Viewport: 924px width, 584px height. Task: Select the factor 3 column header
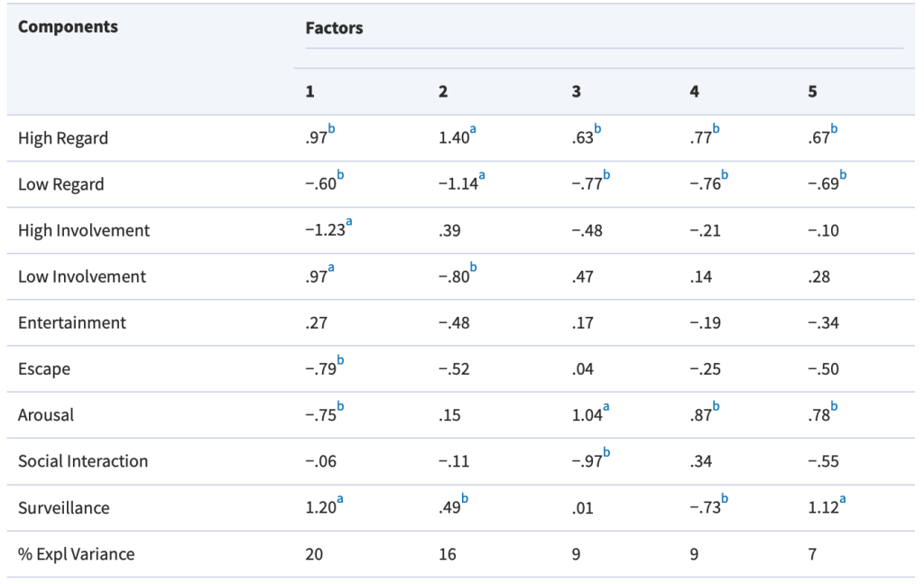(x=576, y=91)
